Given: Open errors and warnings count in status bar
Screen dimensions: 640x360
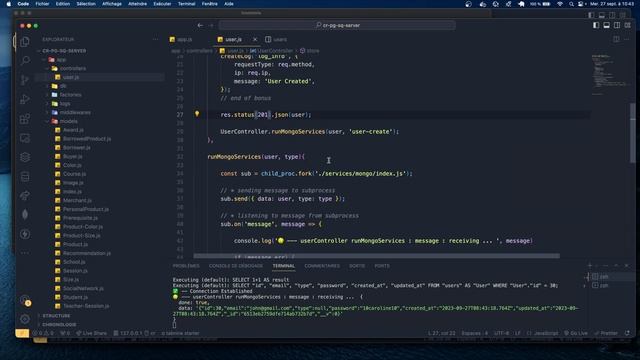Looking at the screenshot, I should (x=43, y=333).
